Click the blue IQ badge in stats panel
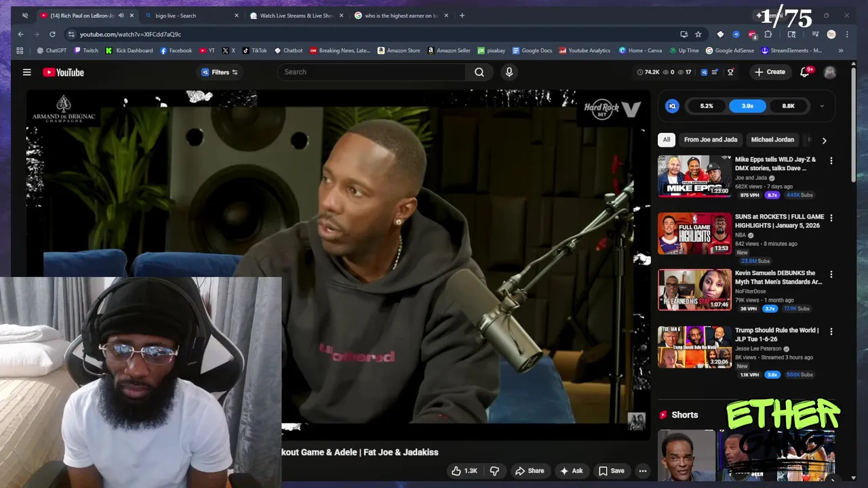The image size is (868, 488). (672, 106)
